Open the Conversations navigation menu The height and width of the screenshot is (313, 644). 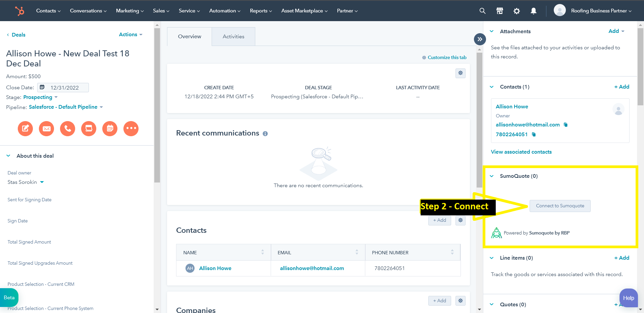(88, 11)
